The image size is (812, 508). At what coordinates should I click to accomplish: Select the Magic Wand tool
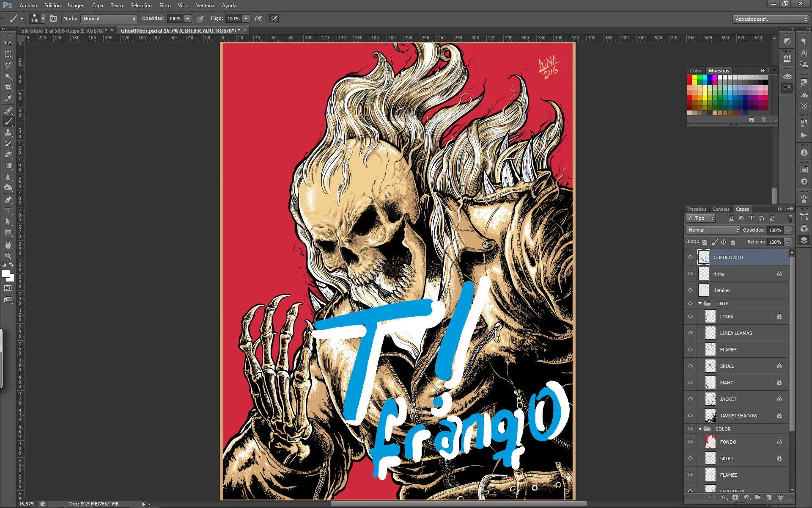(x=8, y=76)
